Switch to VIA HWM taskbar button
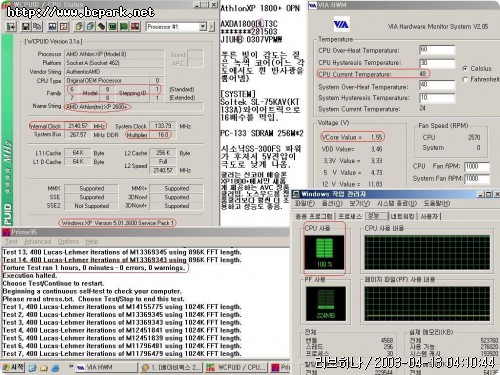This screenshot has width=500, height=375. 106,368
